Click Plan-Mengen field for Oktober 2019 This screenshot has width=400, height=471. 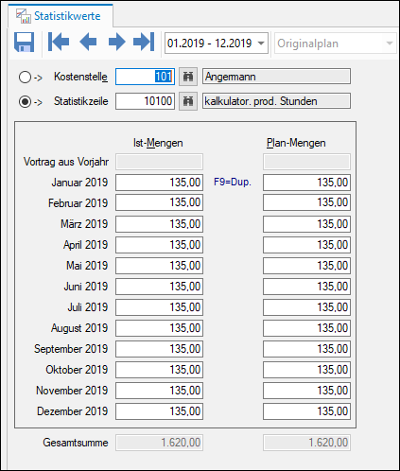pyautogui.click(x=307, y=370)
